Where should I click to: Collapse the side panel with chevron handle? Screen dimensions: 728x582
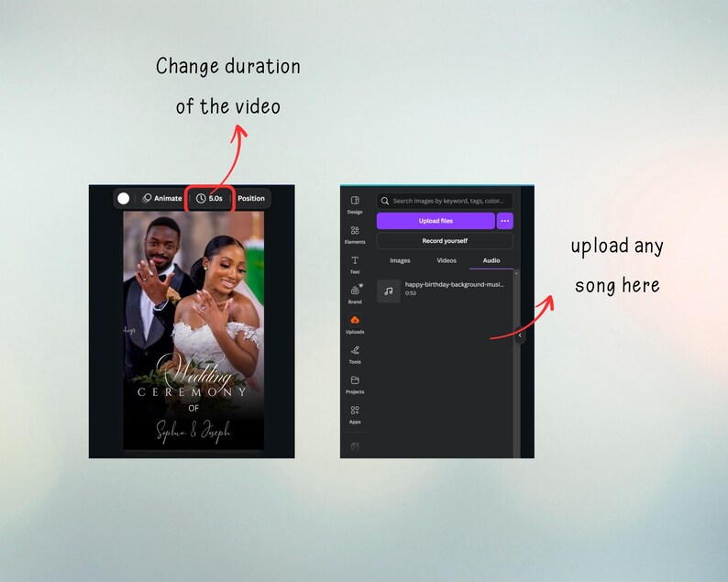click(520, 335)
